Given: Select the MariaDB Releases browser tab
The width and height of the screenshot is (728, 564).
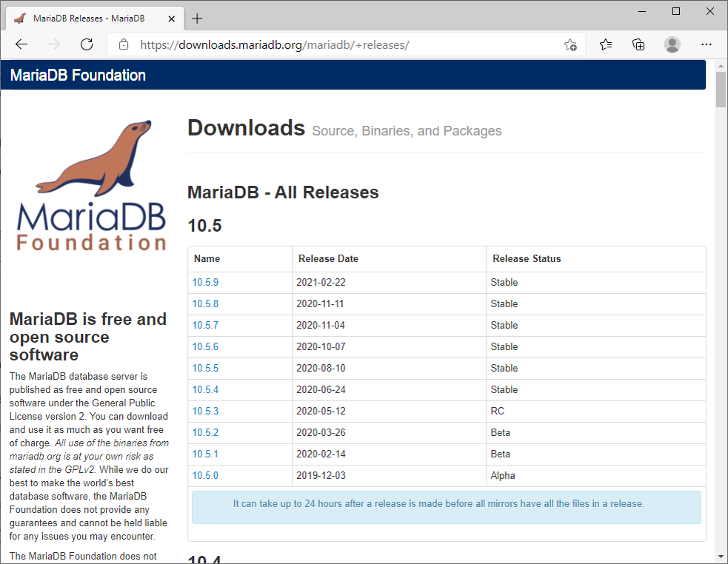Looking at the screenshot, I should (x=95, y=19).
